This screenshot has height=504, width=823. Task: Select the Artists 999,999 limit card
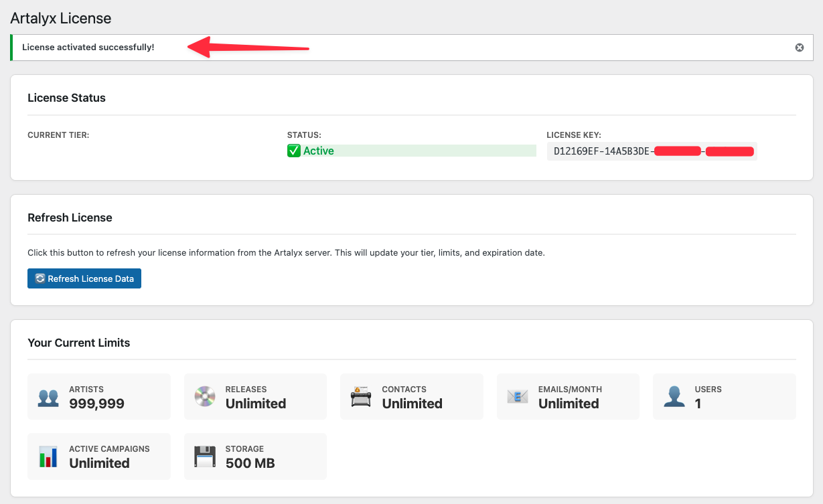click(x=98, y=396)
